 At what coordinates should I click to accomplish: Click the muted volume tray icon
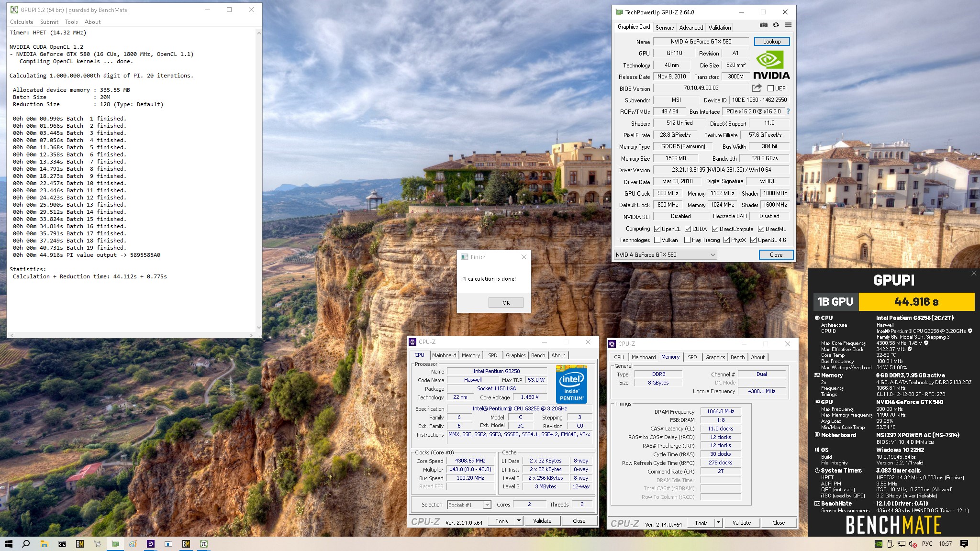pyautogui.click(x=913, y=544)
